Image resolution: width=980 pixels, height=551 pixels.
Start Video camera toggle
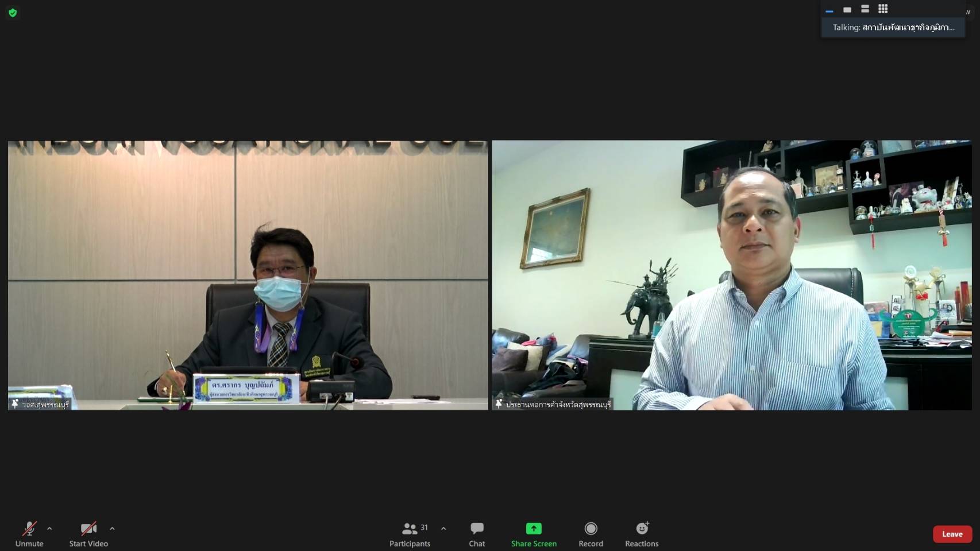point(88,534)
